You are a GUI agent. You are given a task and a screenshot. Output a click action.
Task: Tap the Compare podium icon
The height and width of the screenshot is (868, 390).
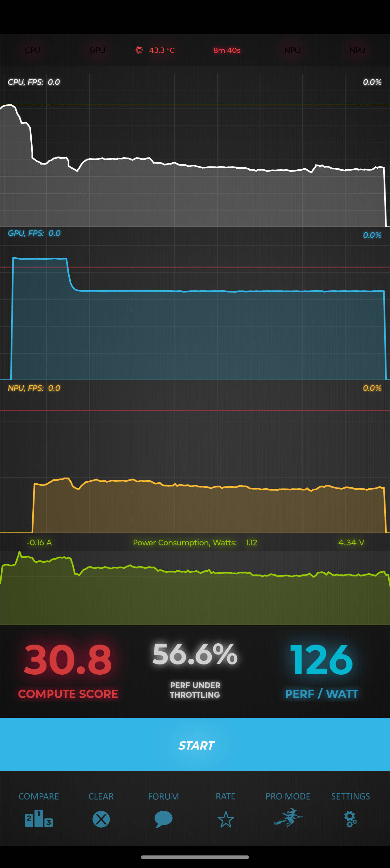[x=39, y=818]
